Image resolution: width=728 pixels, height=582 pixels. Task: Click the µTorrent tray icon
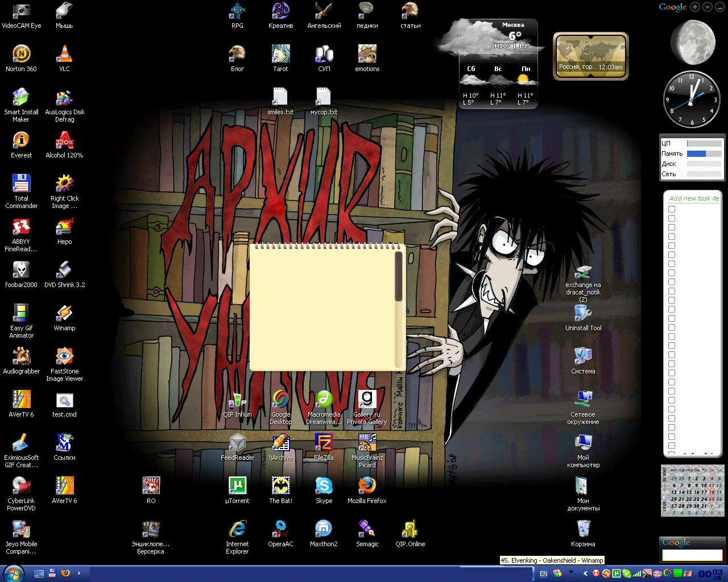[x=616, y=573]
